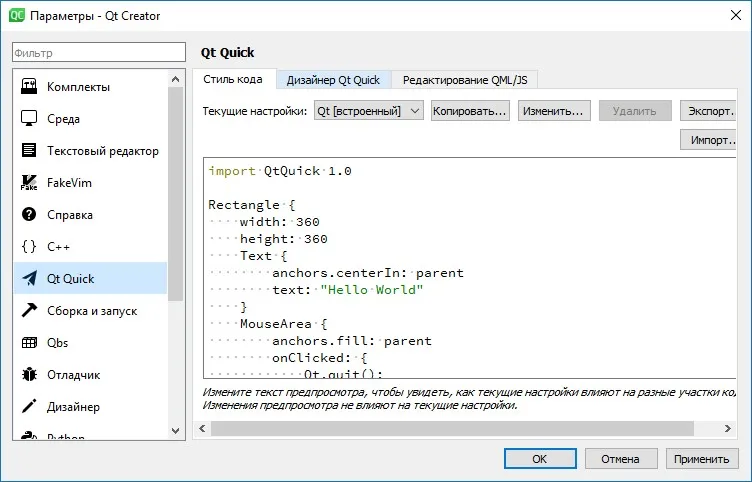Screen dimensions: 752x482
Task: Switch to the Редактирование QML/JS tab
Action: [x=465, y=80]
